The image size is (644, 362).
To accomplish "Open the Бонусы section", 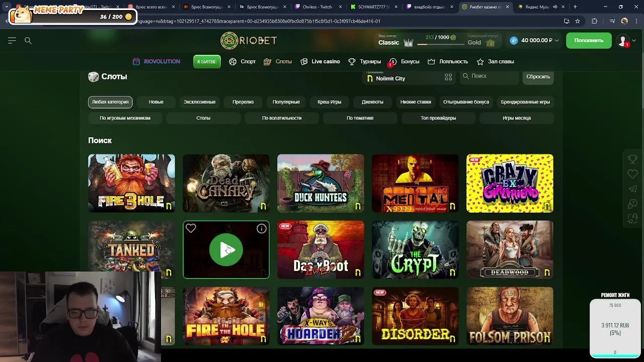I will point(405,61).
